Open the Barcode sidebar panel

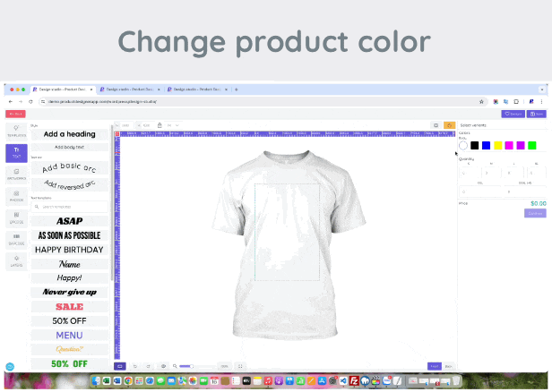click(x=16, y=239)
